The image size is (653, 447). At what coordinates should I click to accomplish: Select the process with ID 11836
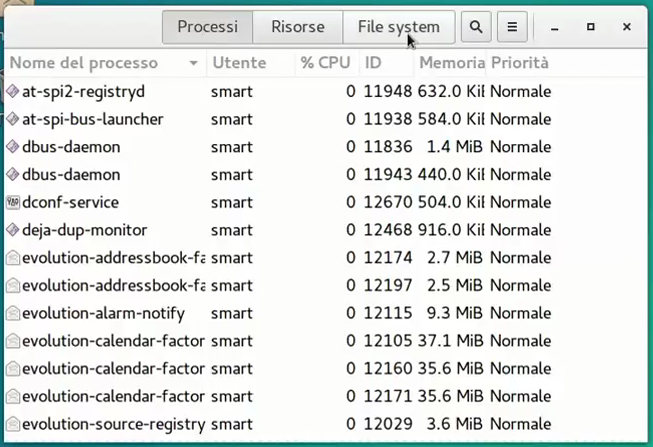click(x=380, y=147)
